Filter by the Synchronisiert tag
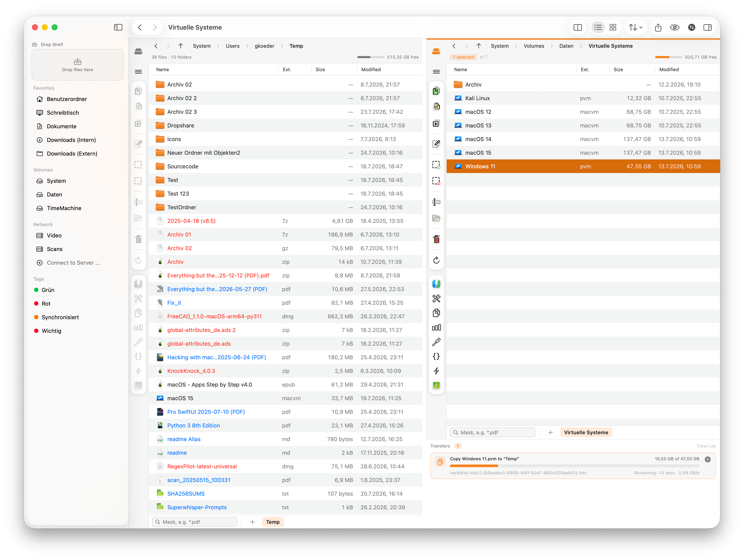Viewport: 744px width, 560px height. coord(60,317)
